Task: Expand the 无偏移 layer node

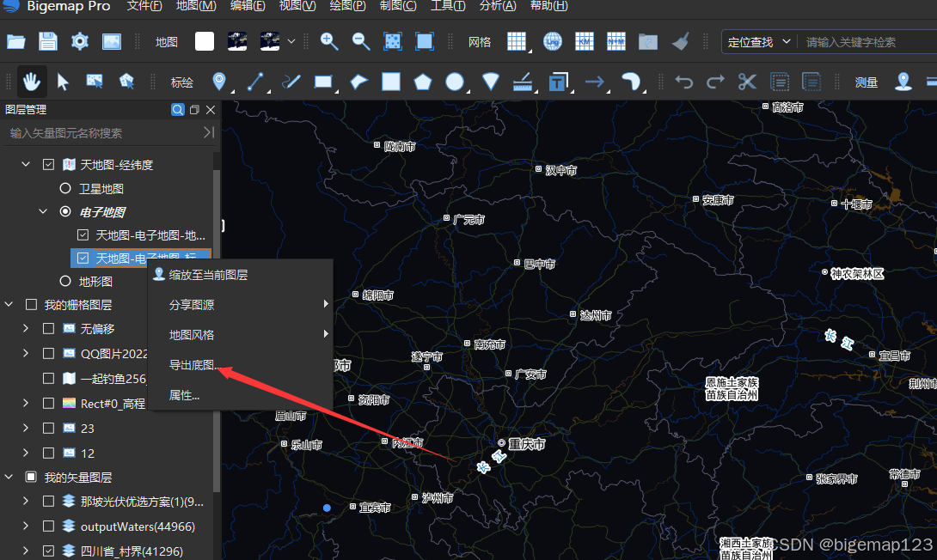Action: pyautogui.click(x=26, y=328)
